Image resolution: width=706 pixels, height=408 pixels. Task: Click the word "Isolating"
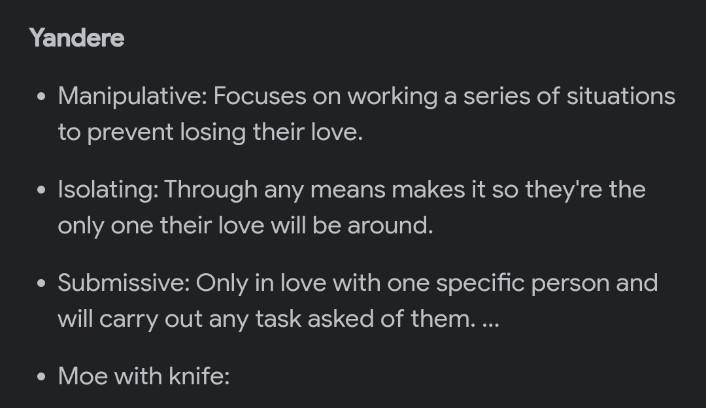tap(106, 189)
